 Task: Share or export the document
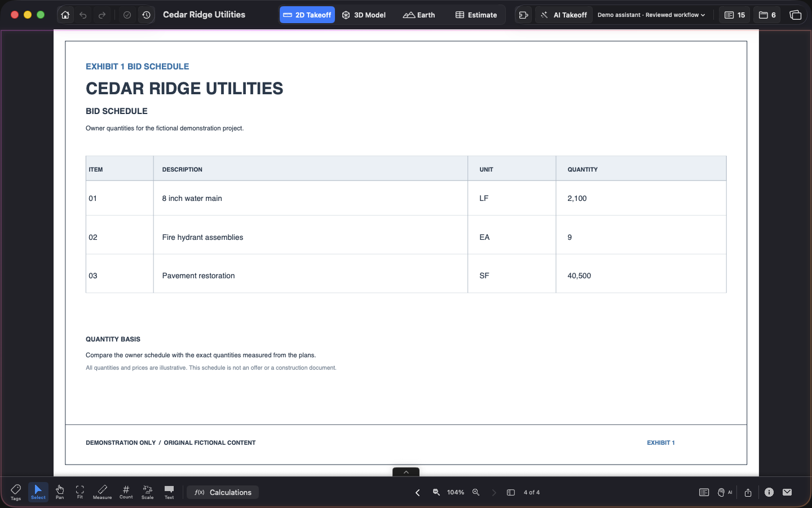[x=748, y=493]
